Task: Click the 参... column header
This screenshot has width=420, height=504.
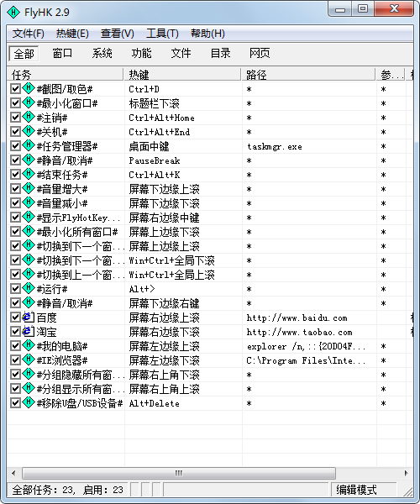Action: pos(391,75)
